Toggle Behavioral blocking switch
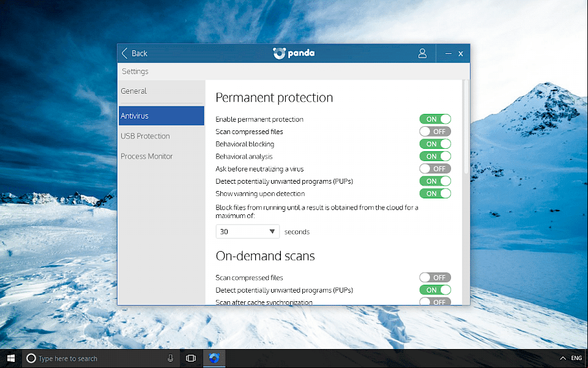Image resolution: width=588 pixels, height=368 pixels. (x=435, y=144)
